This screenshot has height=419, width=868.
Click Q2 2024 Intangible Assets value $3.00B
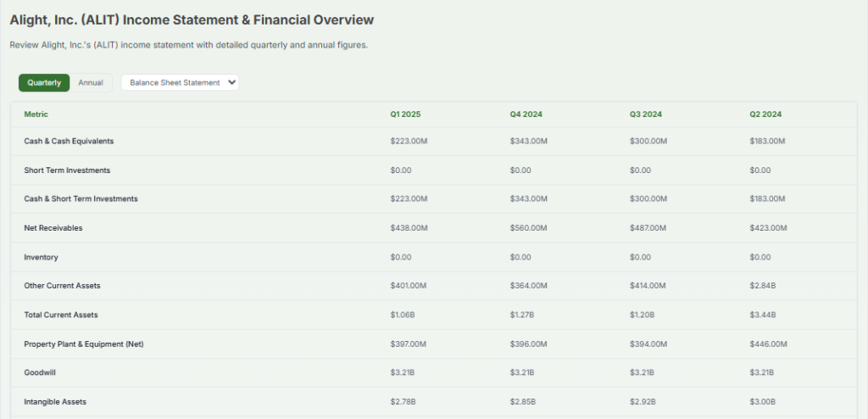click(x=763, y=401)
